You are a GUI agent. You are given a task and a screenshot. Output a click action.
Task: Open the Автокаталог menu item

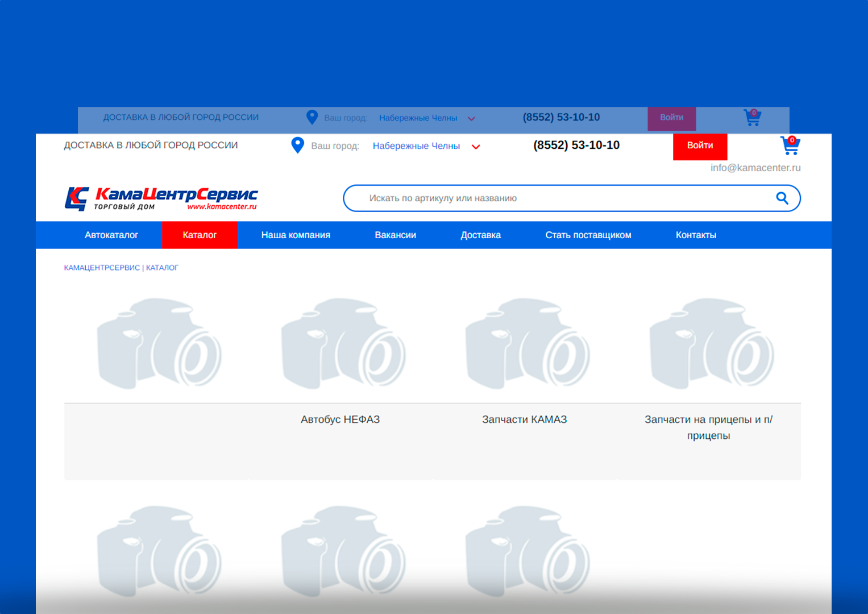[111, 235]
